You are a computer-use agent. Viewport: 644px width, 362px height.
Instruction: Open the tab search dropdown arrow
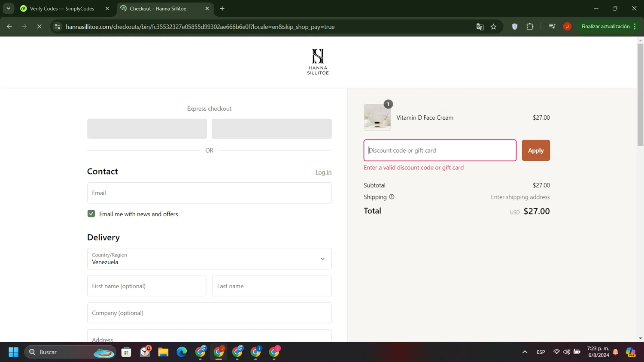point(8,8)
